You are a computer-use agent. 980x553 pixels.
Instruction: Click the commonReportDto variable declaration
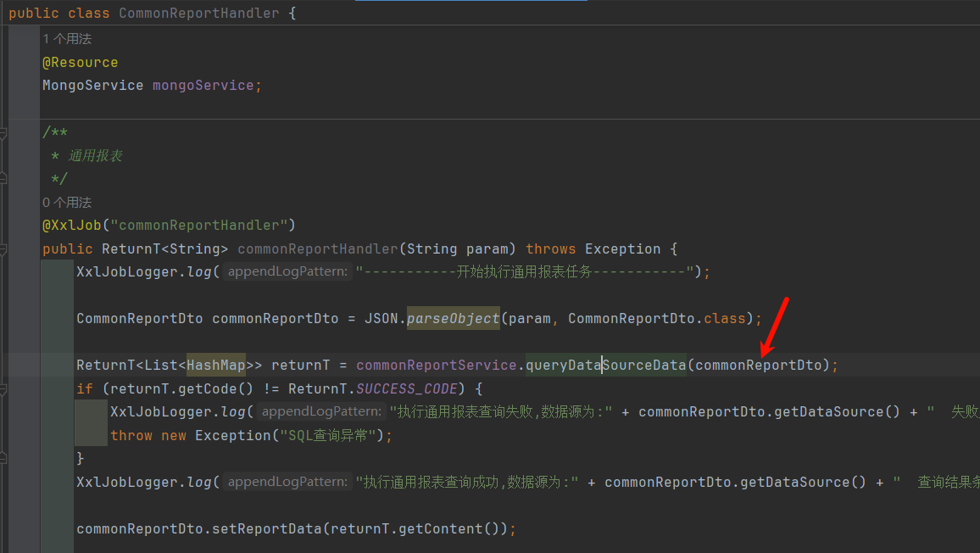pyautogui.click(x=275, y=318)
